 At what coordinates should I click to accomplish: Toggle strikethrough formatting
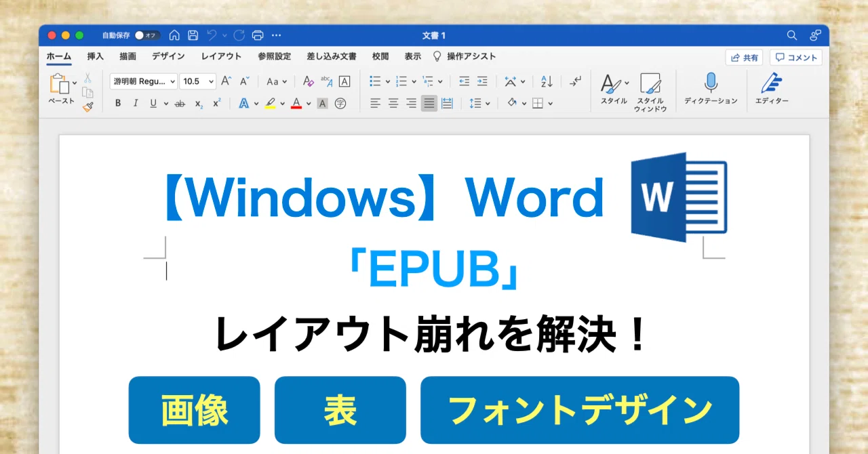point(180,104)
